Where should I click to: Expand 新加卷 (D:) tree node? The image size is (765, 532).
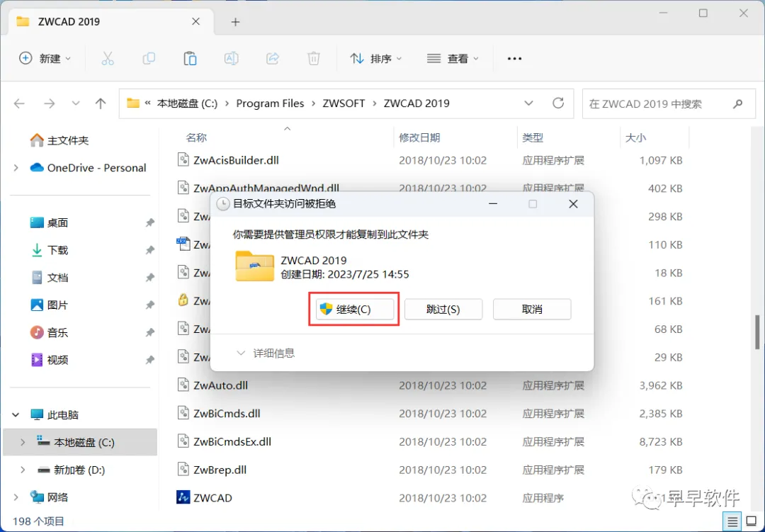pos(23,470)
